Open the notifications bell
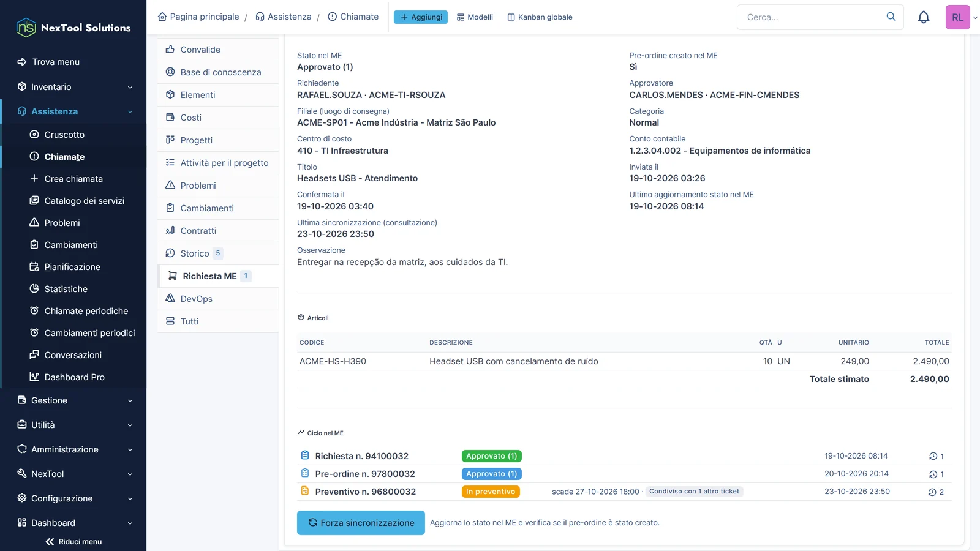 (x=924, y=17)
